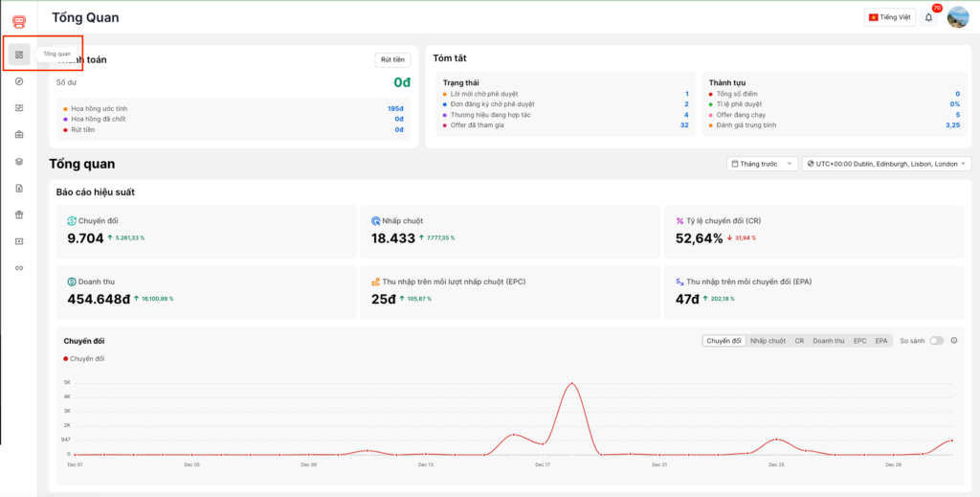Click the Đơn đăng ký chờ phê duyệt count
980x497 pixels.
[x=686, y=104]
